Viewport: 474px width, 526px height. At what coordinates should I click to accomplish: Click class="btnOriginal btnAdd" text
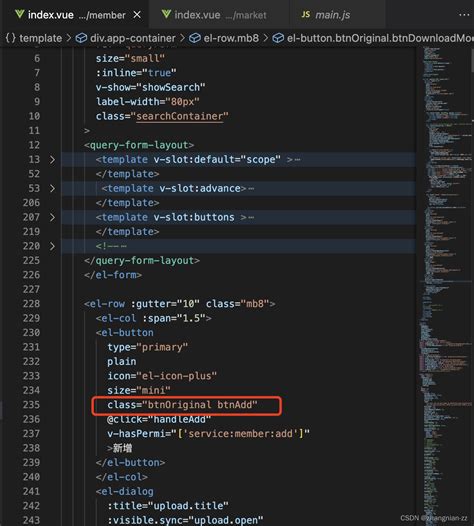[x=182, y=405]
